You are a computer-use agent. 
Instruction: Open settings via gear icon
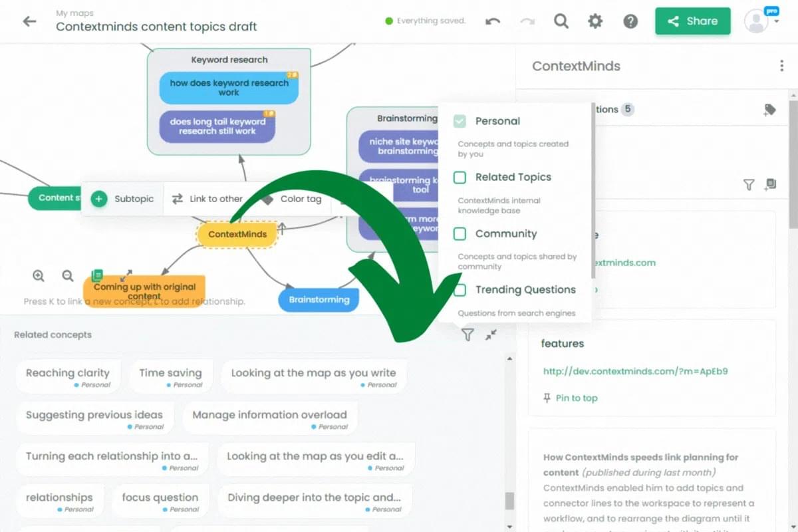pos(595,21)
